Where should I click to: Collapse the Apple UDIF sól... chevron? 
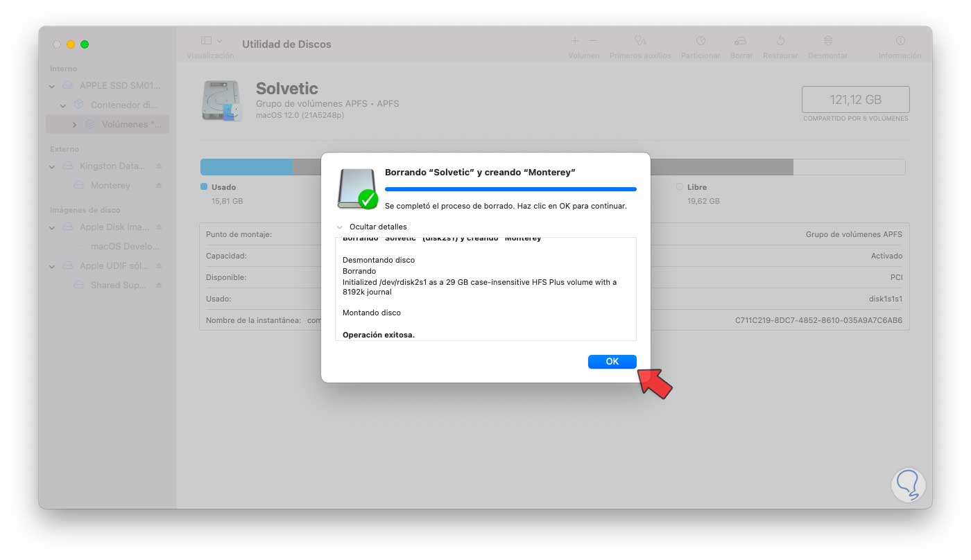pyautogui.click(x=52, y=267)
